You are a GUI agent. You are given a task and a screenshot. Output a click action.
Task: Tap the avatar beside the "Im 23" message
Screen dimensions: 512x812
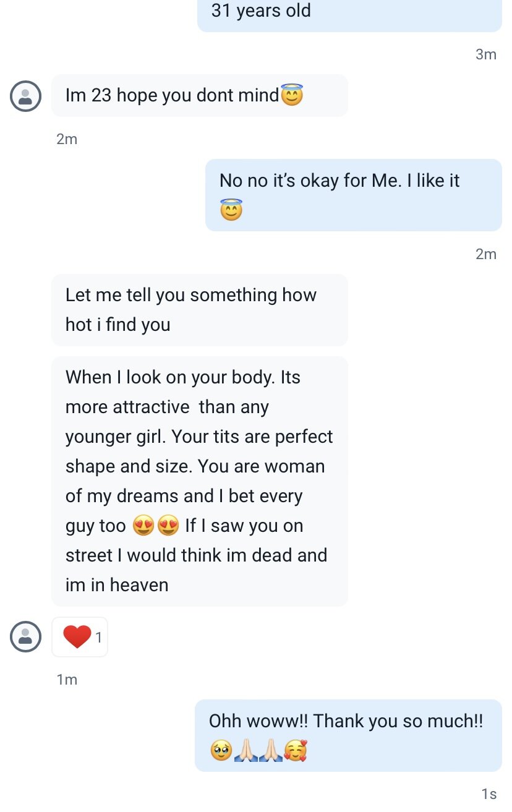(x=25, y=96)
